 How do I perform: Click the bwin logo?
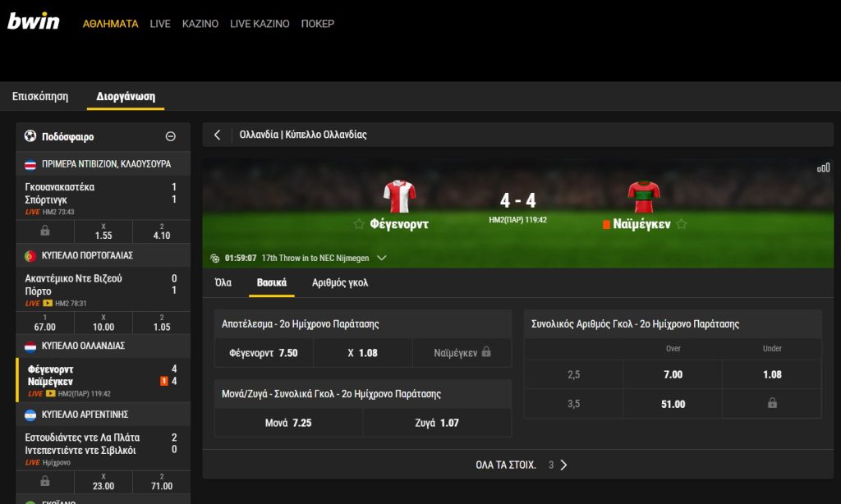tap(33, 21)
